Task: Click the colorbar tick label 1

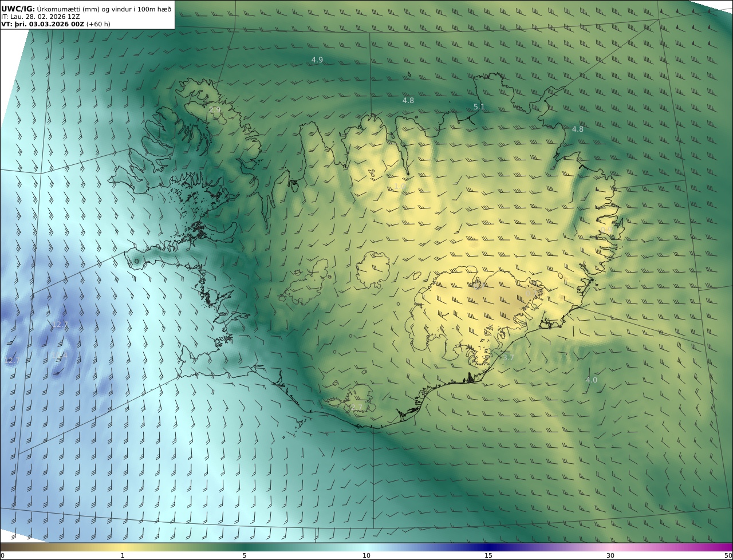Action: tap(123, 555)
